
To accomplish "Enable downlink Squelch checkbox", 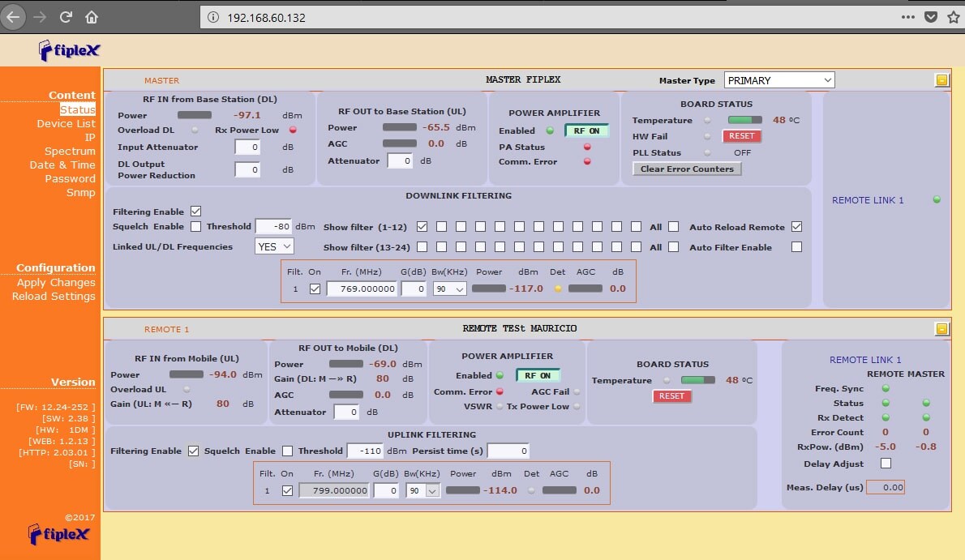I will pos(195,226).
